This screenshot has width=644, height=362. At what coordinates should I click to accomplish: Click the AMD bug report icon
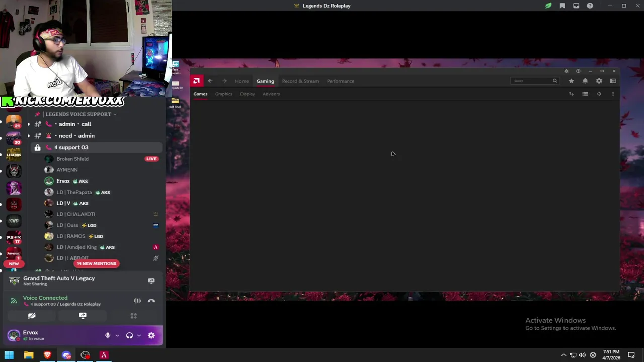coord(566,71)
